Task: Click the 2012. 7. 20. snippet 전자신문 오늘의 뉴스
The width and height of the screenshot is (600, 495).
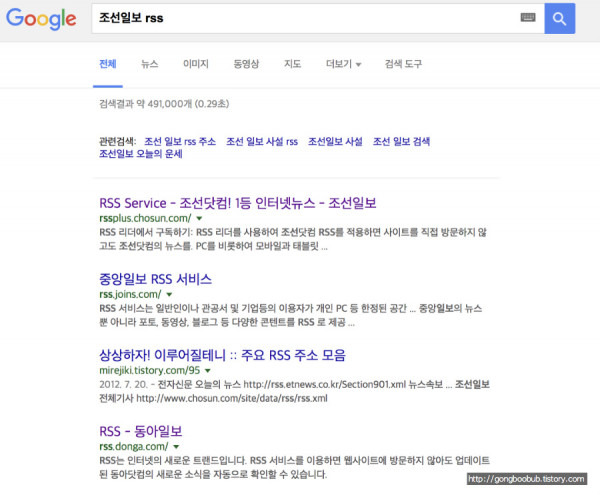Action: tap(294, 391)
